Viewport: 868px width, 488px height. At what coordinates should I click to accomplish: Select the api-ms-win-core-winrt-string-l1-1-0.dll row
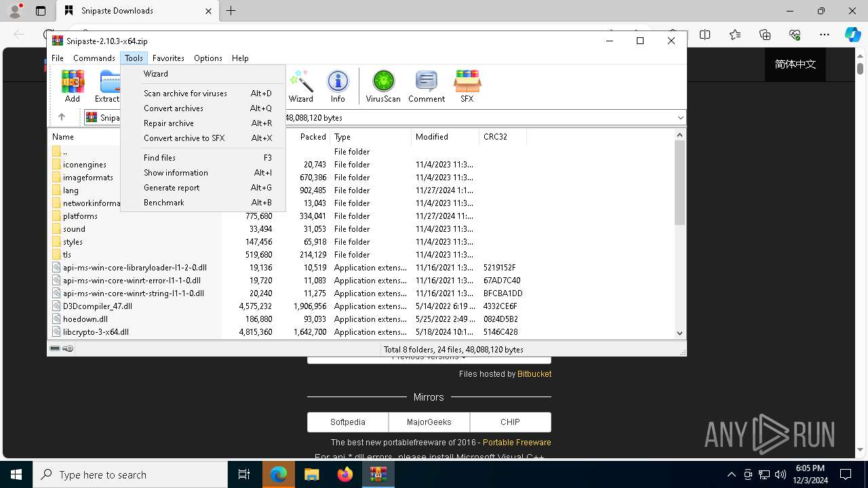point(361,293)
